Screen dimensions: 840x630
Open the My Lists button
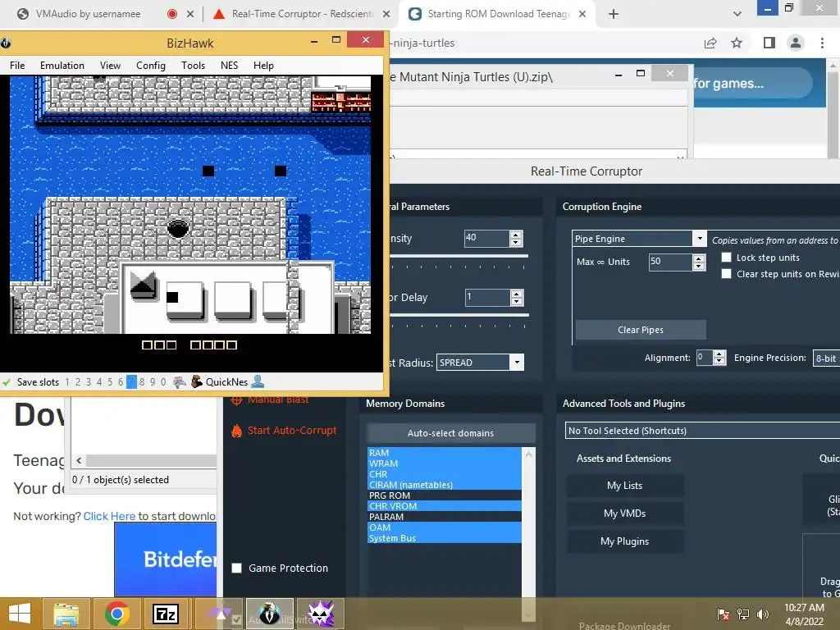click(624, 486)
